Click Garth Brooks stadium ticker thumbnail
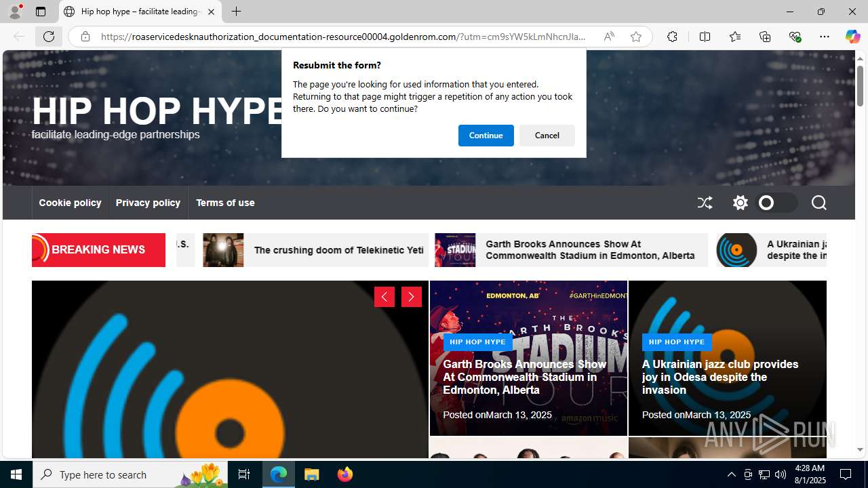The image size is (868, 488). tap(455, 250)
